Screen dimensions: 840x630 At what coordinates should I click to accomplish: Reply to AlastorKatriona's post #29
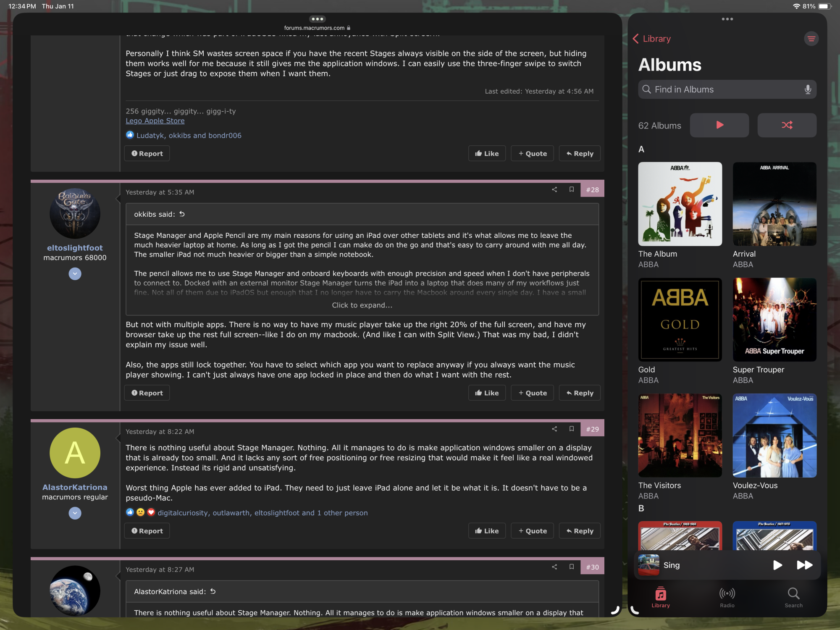point(580,531)
